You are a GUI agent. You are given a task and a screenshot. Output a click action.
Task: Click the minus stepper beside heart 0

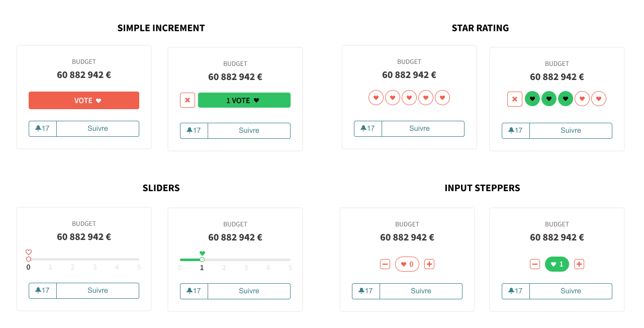pyautogui.click(x=385, y=264)
